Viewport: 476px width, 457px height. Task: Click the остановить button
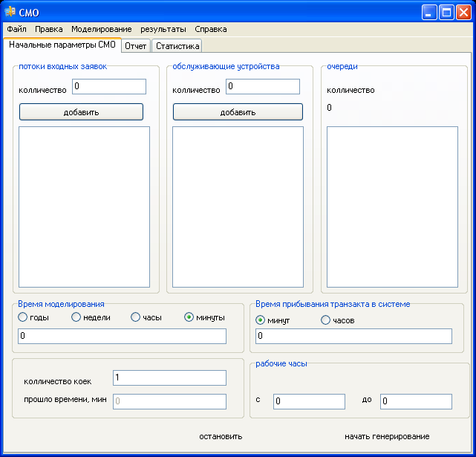(x=221, y=436)
